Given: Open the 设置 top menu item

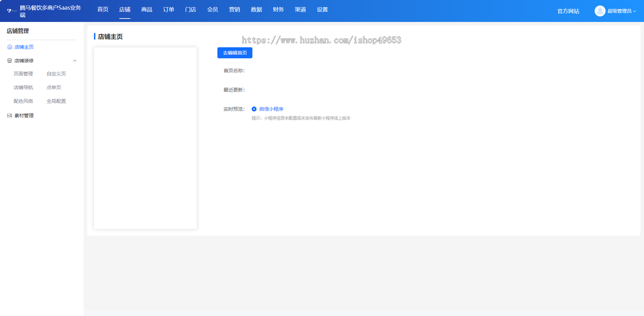Looking at the screenshot, I should pyautogui.click(x=322, y=10).
